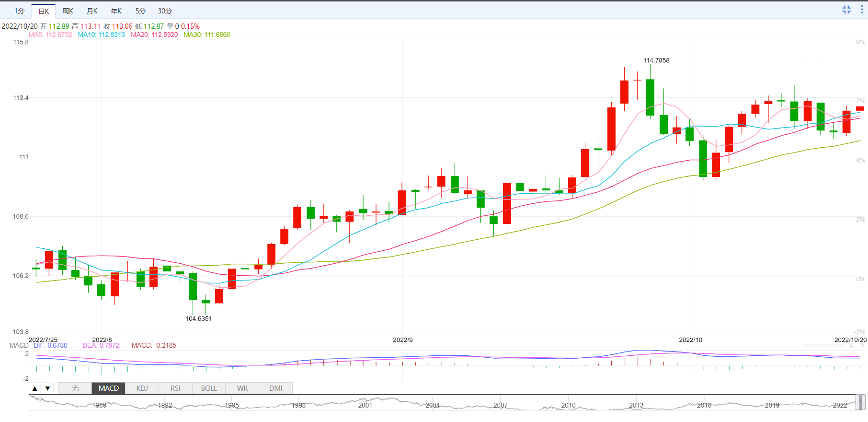Open the 周K weekly chart tab
Image resolution: width=868 pixels, height=422 pixels.
click(68, 11)
